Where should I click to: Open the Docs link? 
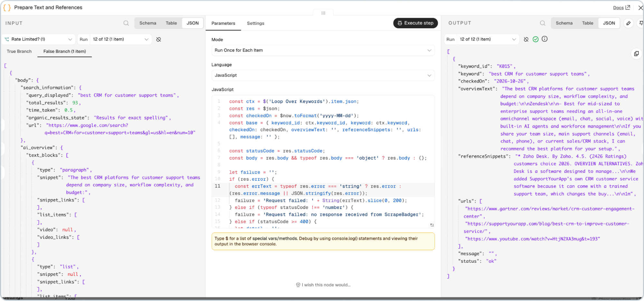621,8
